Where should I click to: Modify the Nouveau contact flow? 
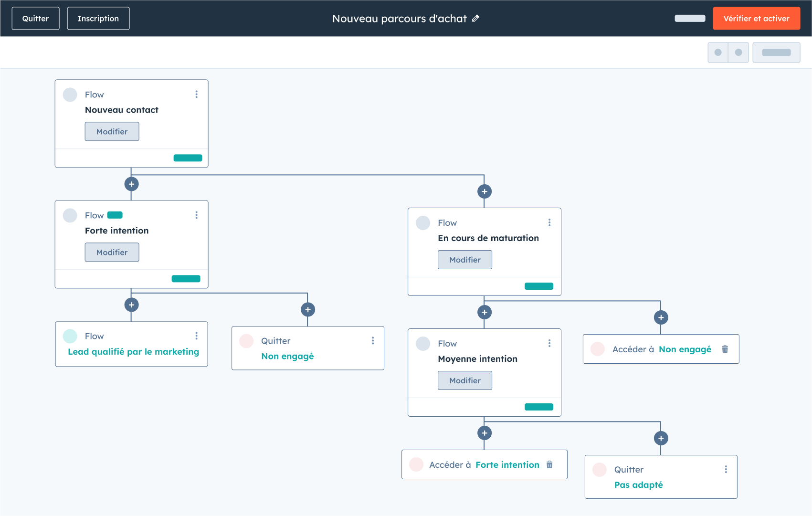pos(112,132)
